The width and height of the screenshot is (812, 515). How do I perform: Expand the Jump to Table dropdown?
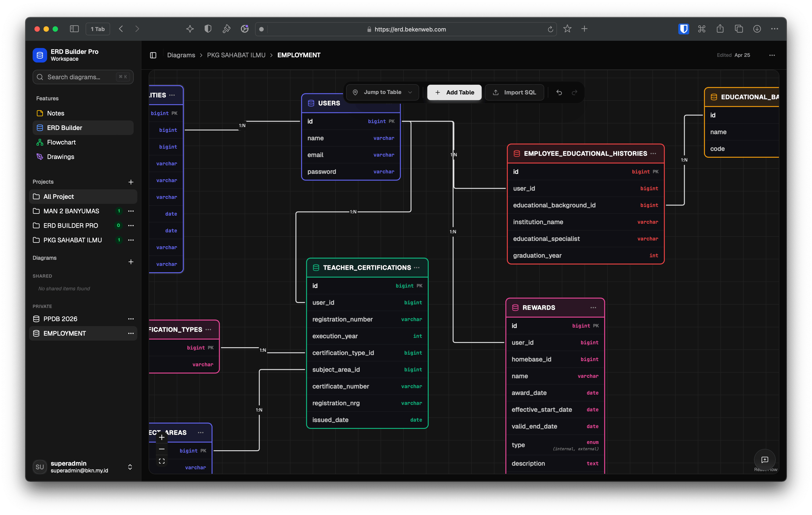click(382, 92)
